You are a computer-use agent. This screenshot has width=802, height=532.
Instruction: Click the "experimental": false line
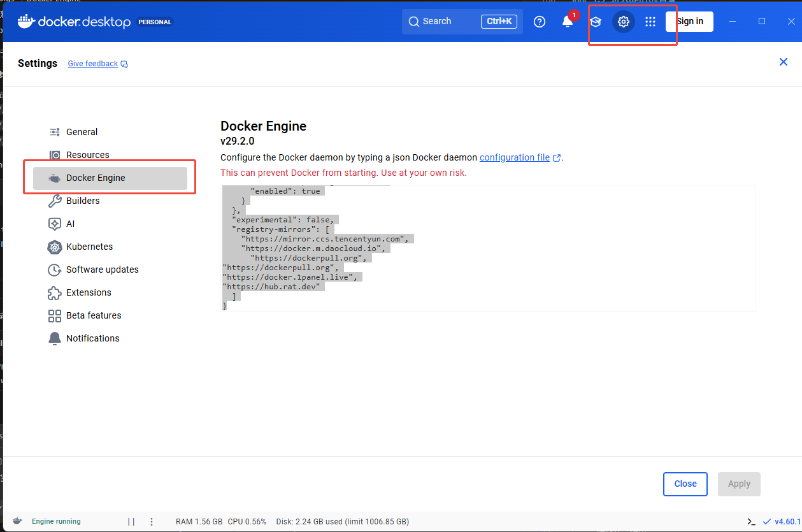tap(283, 220)
